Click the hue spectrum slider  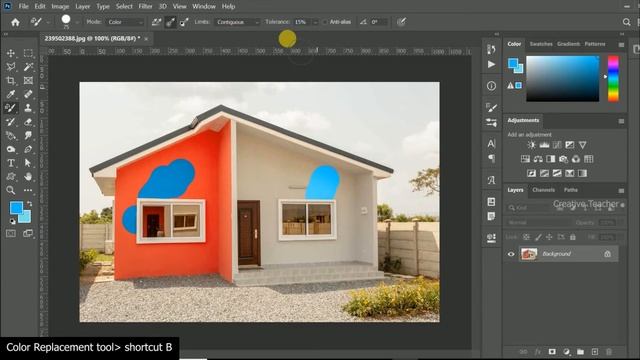pos(613,78)
